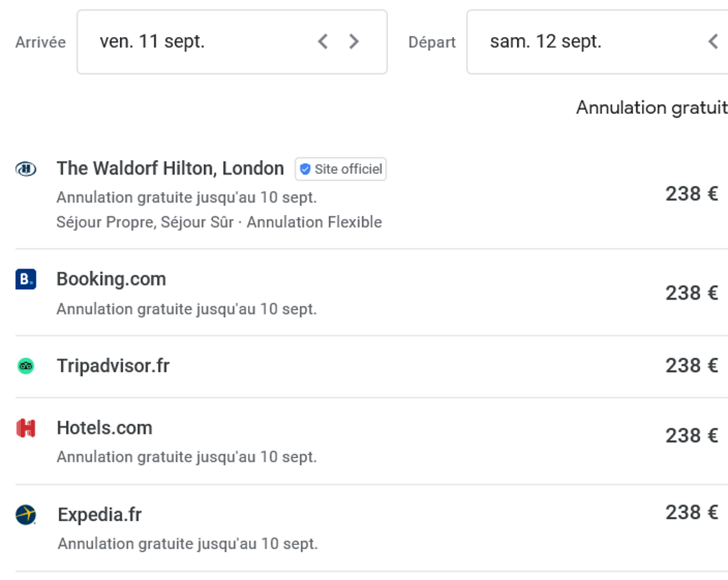Click the blue verified shield icon
The height and width of the screenshot is (580, 728).
tap(305, 169)
